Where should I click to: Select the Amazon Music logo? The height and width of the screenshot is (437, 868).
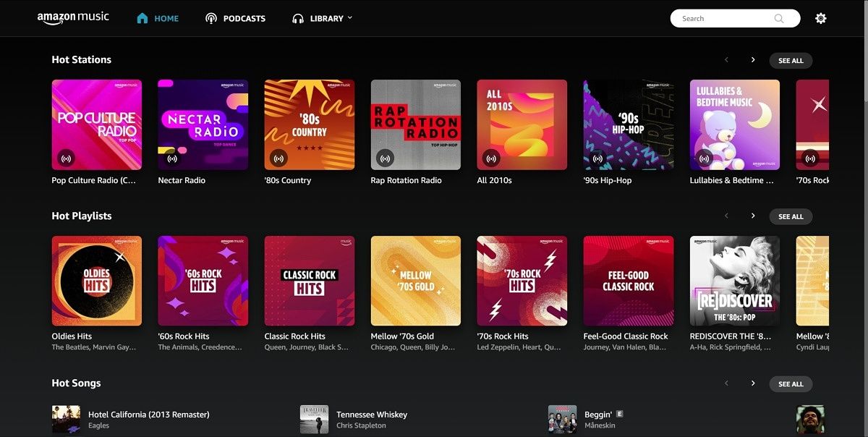pyautogui.click(x=73, y=17)
